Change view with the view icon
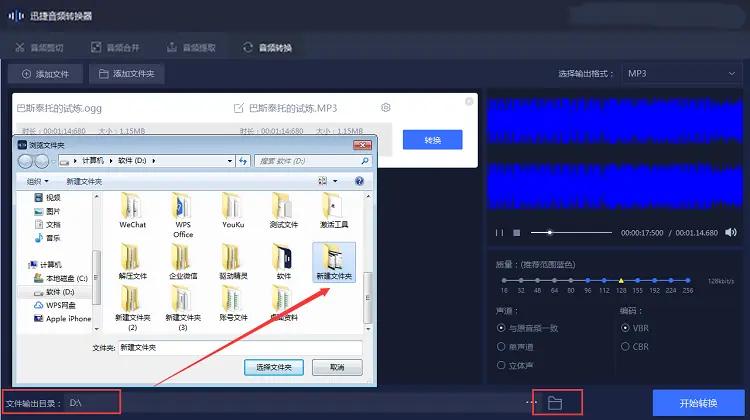Viewport: 750px width, 420px height. click(322, 181)
